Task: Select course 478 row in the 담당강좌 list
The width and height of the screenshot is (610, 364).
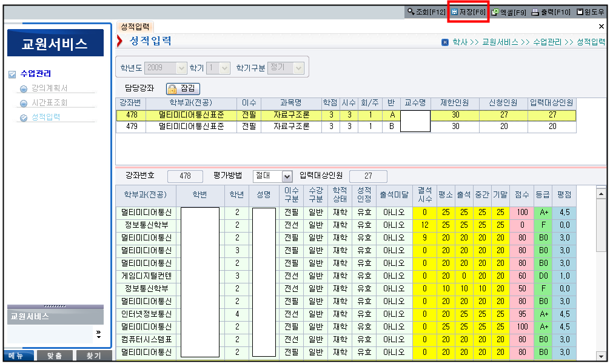Action: click(346, 115)
